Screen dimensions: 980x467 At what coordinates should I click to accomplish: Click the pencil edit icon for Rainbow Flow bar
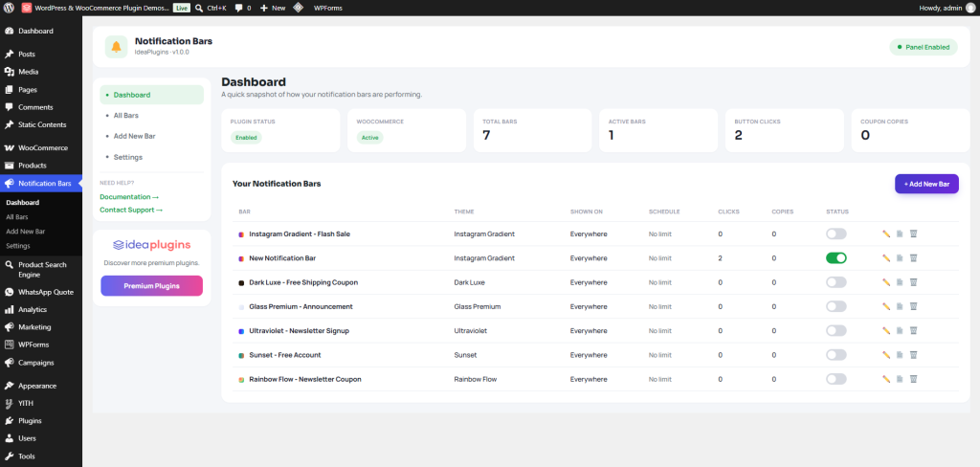[885, 379]
